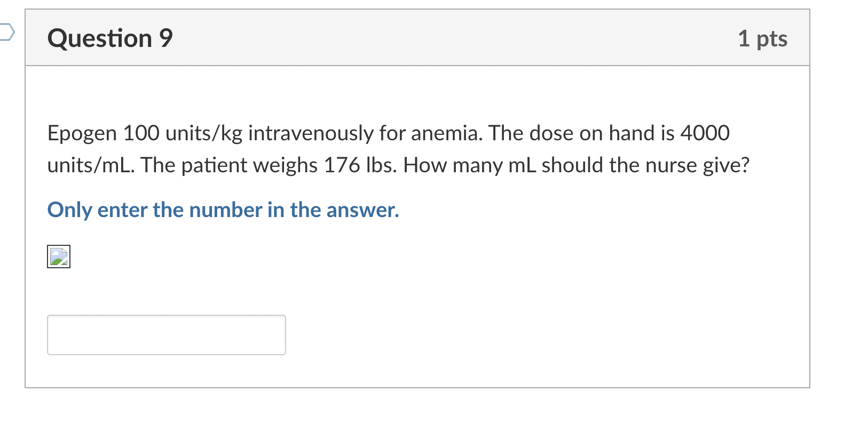Flag Question 9 using the bookmark icon

click(x=6, y=33)
